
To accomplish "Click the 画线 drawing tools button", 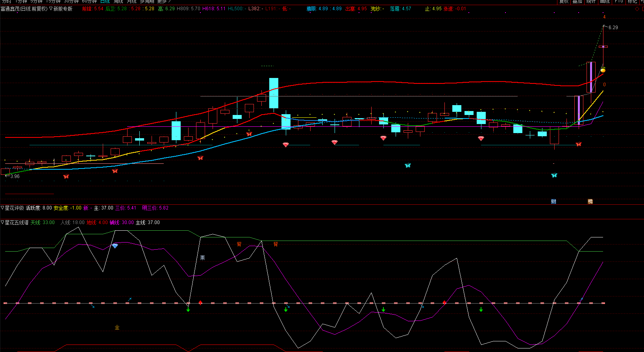I will 605,2.
